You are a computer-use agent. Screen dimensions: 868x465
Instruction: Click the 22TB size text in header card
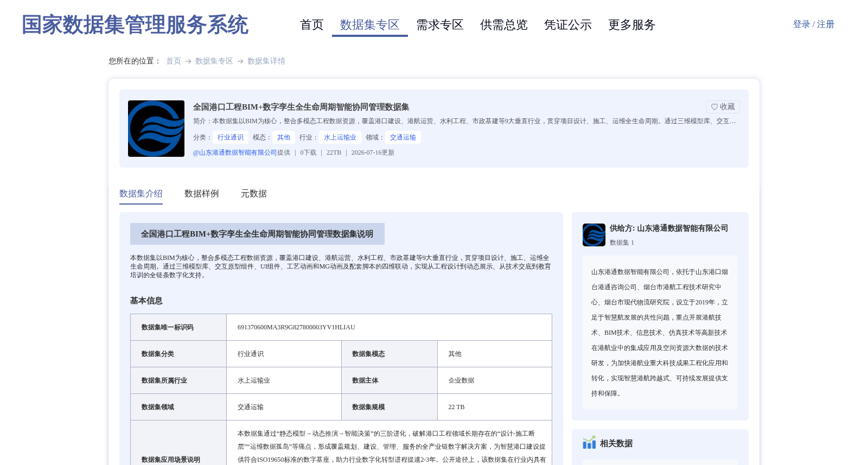click(334, 152)
